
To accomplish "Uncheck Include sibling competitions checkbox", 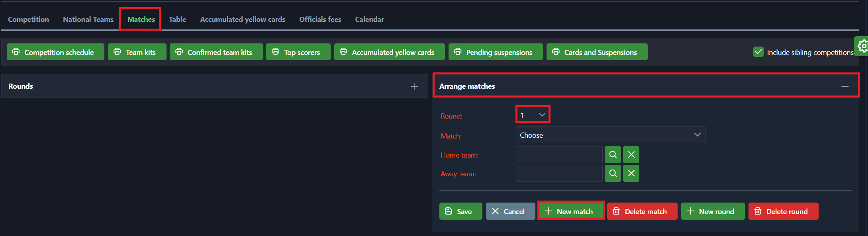I will pos(758,52).
